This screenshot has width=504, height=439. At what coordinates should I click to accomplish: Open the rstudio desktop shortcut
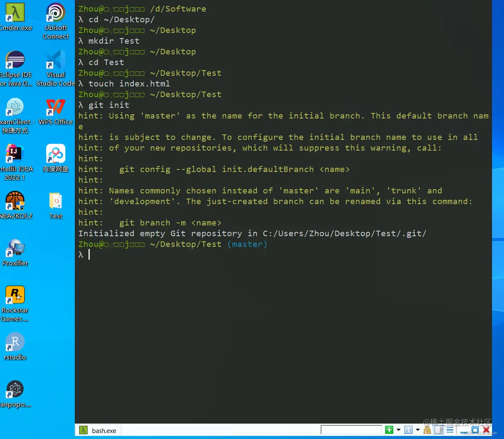tap(15, 347)
